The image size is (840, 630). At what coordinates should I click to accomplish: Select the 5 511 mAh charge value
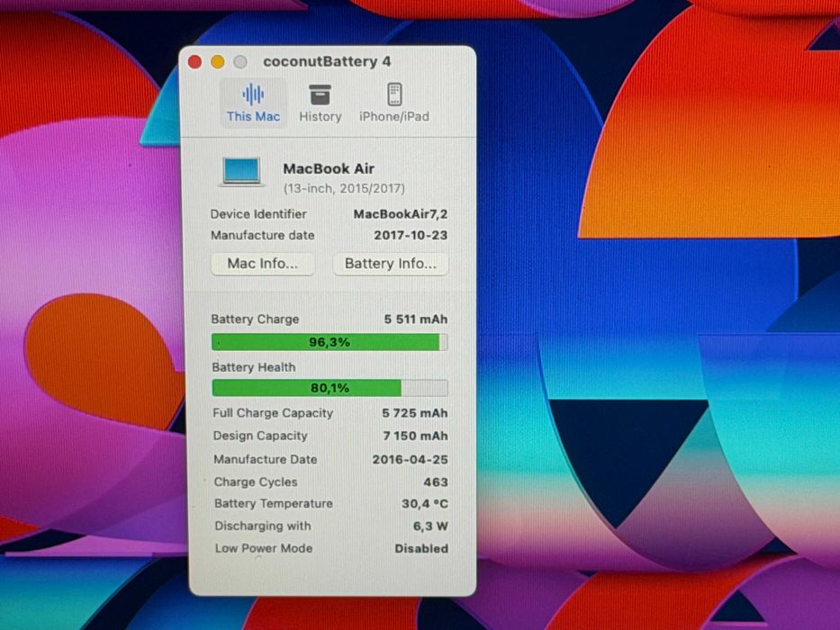pyautogui.click(x=416, y=319)
